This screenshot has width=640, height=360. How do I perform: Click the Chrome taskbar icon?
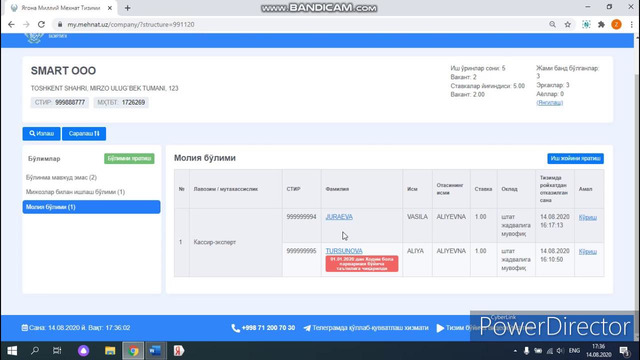(x=133, y=351)
